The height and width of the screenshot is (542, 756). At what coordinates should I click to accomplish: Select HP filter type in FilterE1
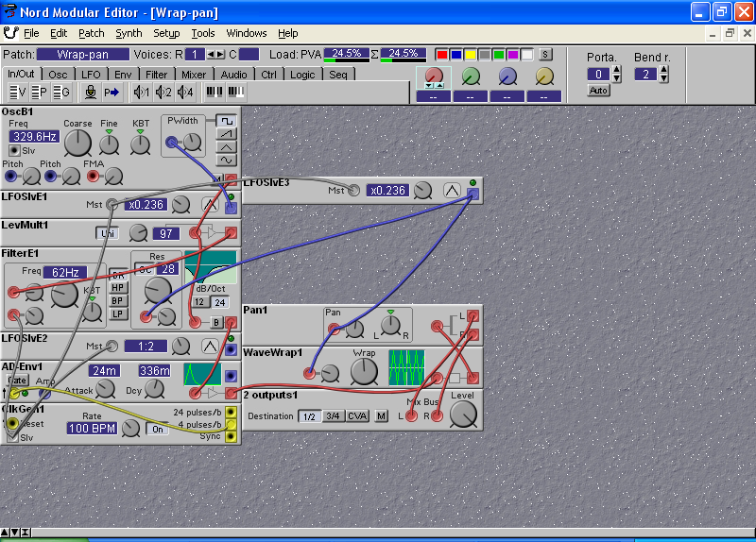(117, 288)
